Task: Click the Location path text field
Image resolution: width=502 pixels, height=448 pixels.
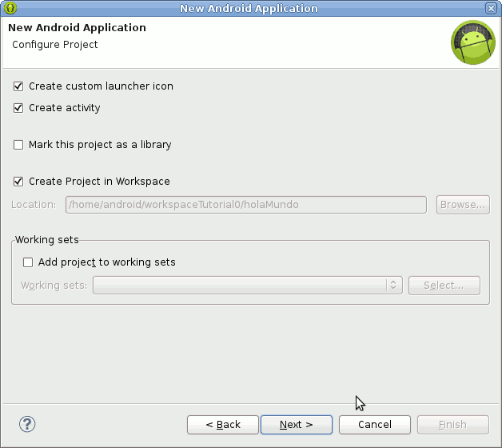Action: [x=245, y=205]
